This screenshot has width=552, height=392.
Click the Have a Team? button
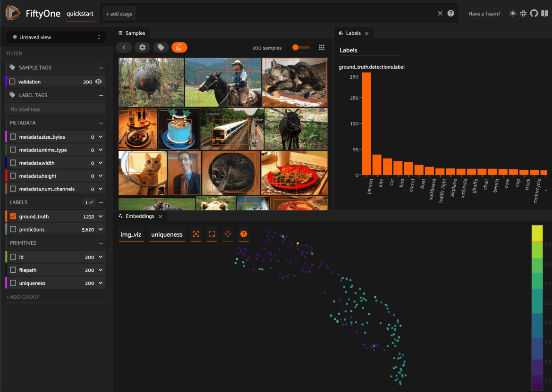tap(484, 14)
